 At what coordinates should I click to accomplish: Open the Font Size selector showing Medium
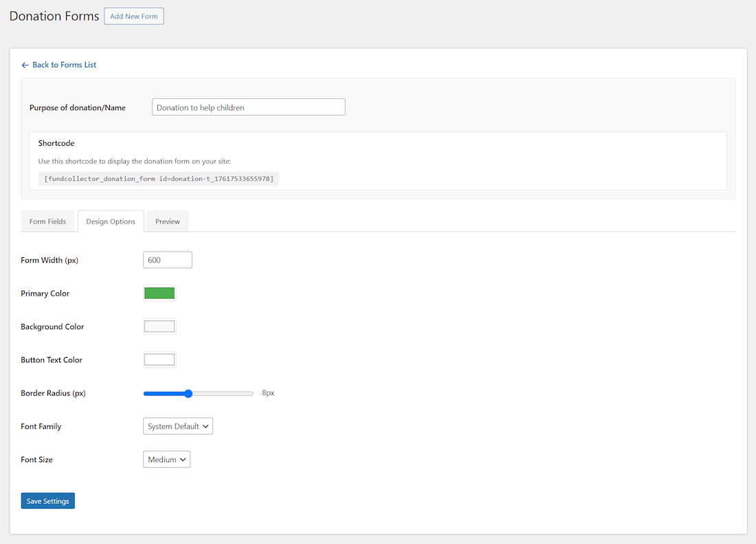(166, 459)
